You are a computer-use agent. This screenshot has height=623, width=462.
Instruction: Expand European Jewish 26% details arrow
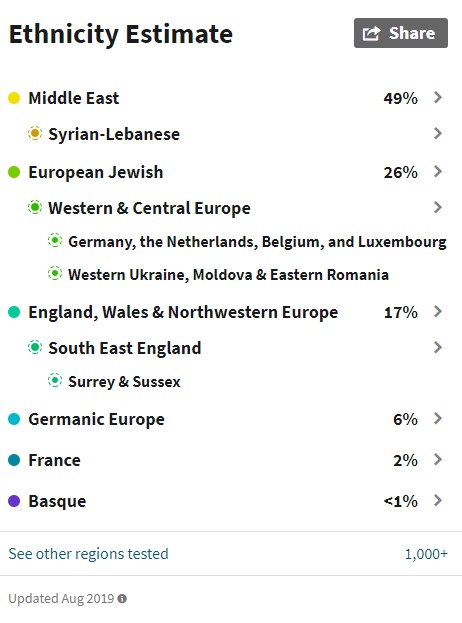coord(438,172)
